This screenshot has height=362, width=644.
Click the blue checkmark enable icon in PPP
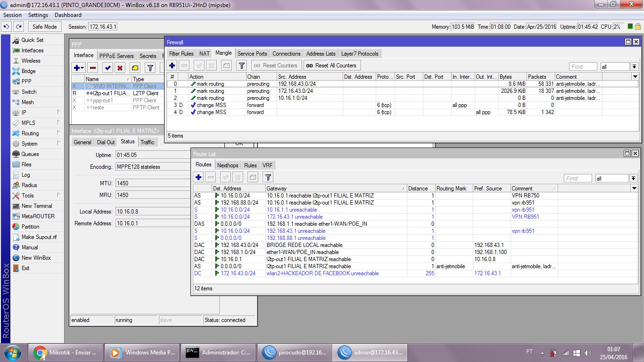coord(108,68)
